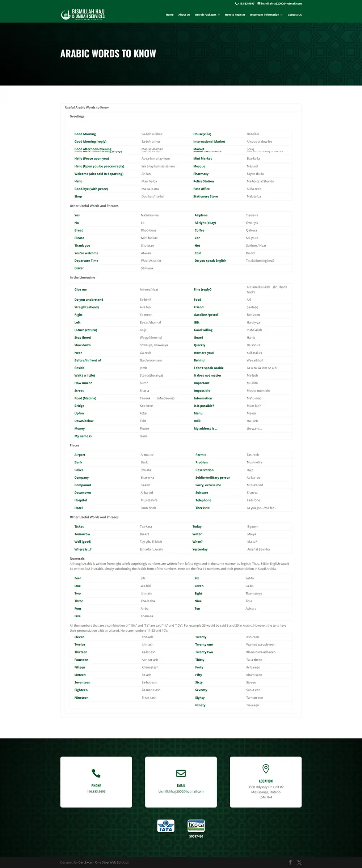Open the X (Twitter) icon in the footer
Screen dimensions: 362x868
(x=299, y=862)
